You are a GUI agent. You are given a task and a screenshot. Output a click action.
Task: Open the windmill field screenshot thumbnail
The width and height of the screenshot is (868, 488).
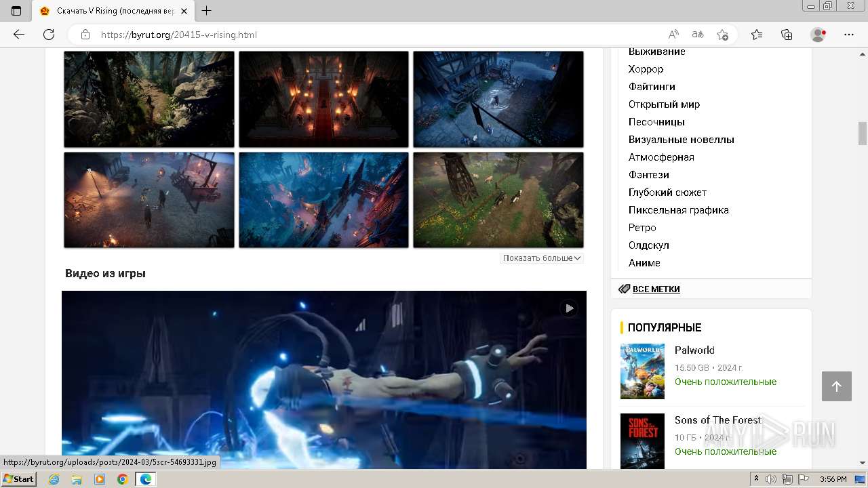pyautogui.click(x=498, y=200)
